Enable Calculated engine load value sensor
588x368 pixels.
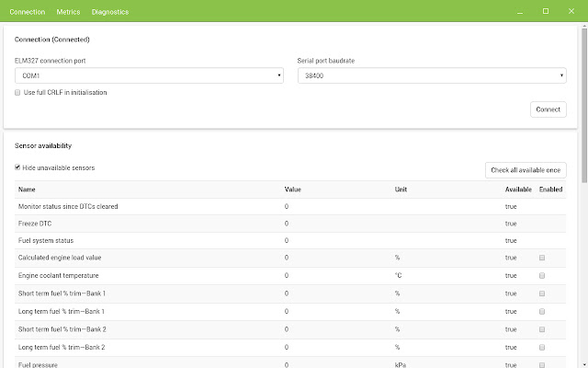542,258
